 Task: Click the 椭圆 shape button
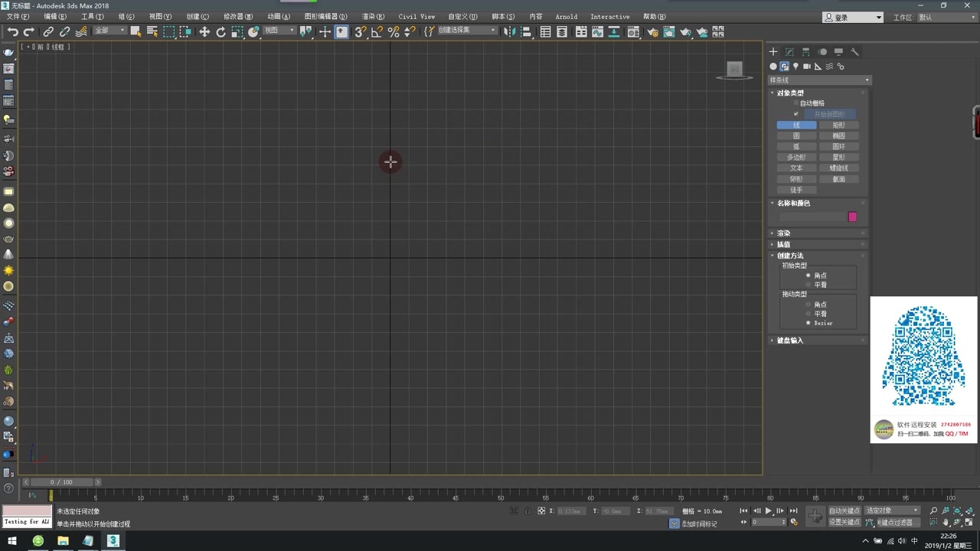tap(839, 136)
